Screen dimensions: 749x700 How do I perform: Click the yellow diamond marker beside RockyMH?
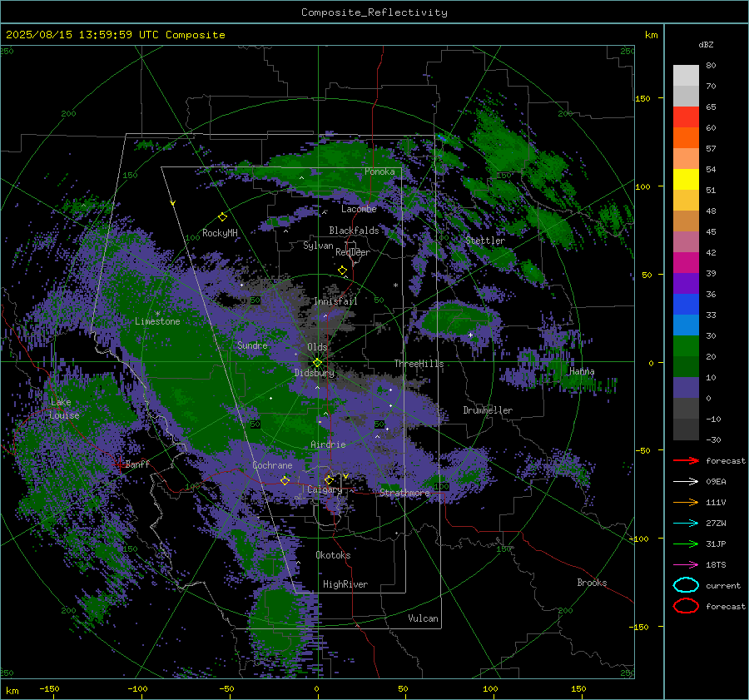click(222, 217)
